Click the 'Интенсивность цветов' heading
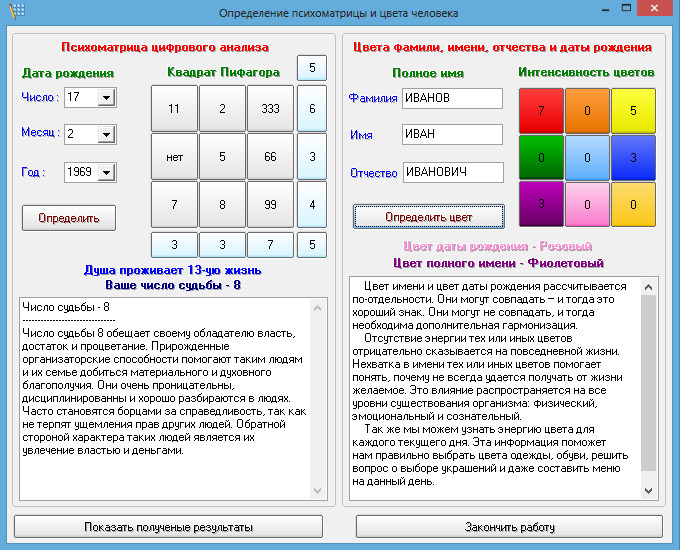The width and height of the screenshot is (680, 550). (586, 72)
